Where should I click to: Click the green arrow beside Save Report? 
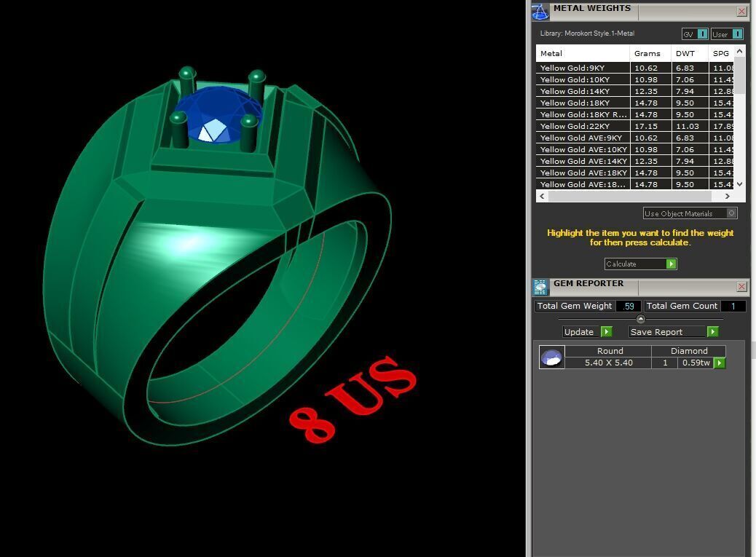[712, 332]
